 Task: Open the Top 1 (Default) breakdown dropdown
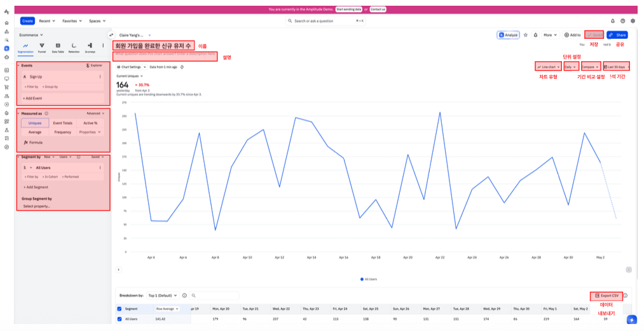click(163, 295)
